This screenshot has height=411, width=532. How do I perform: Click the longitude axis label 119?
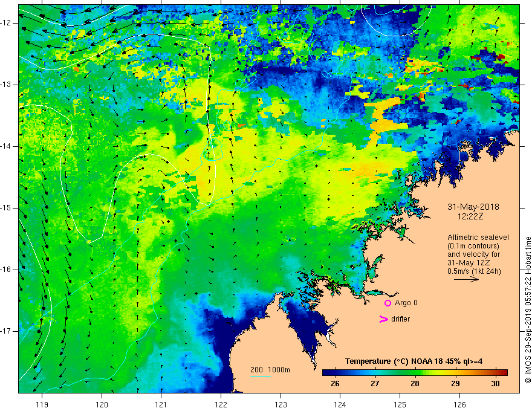point(42,404)
